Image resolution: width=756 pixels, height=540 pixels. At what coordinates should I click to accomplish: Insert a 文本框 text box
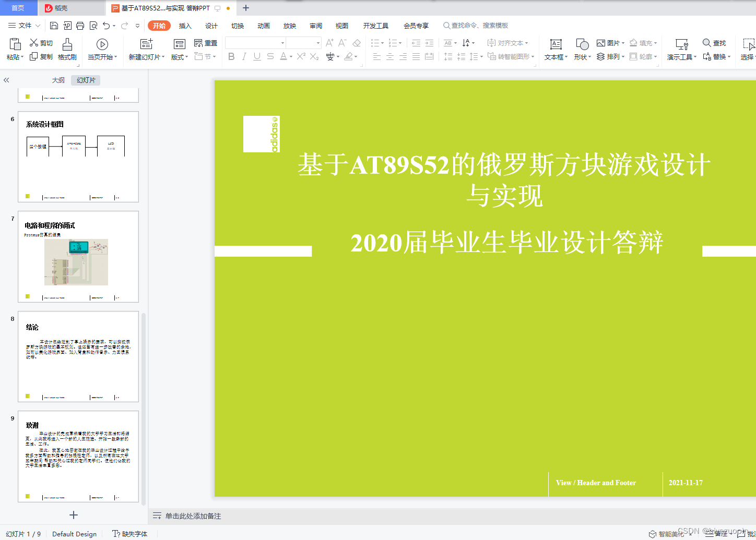[555, 50]
